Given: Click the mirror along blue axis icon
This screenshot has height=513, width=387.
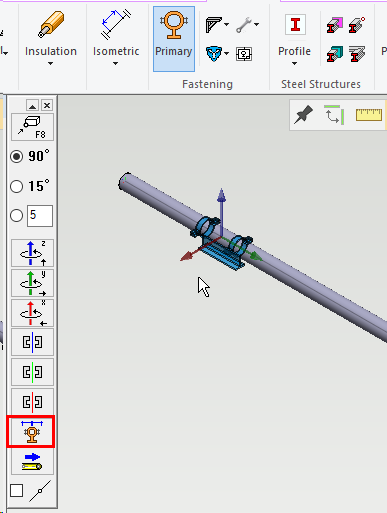Looking at the screenshot, I should pyautogui.click(x=32, y=342).
